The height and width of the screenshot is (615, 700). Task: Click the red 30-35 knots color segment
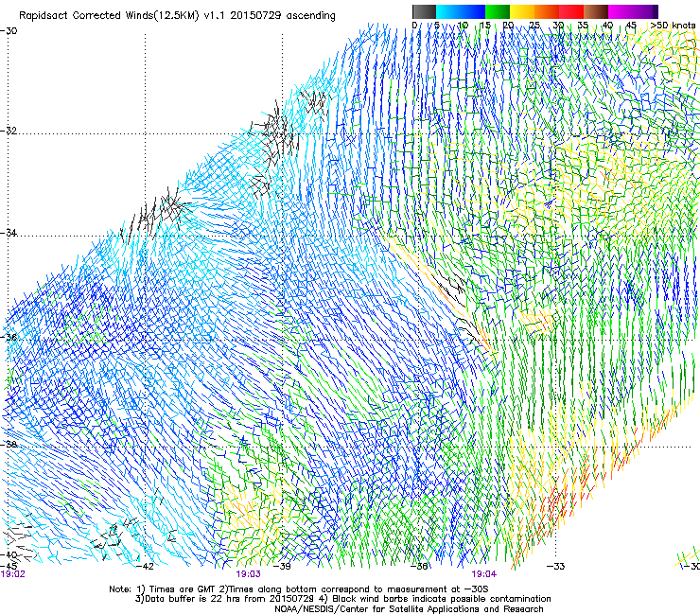[571, 11]
